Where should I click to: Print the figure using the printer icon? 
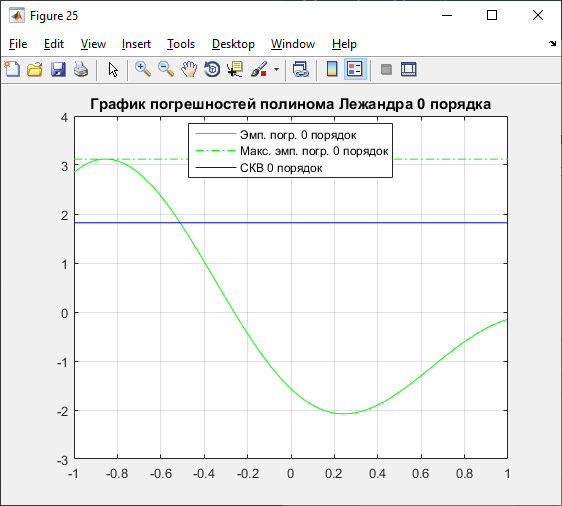point(81,69)
